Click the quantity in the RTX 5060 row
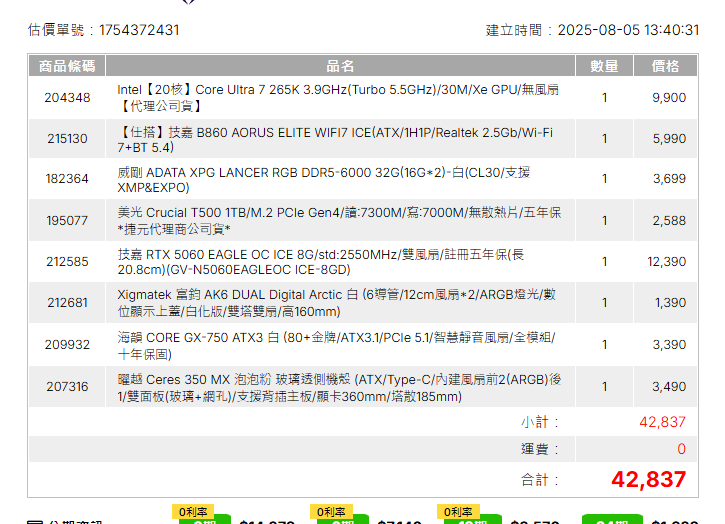Viewport: 725px width, 524px height. (x=604, y=262)
